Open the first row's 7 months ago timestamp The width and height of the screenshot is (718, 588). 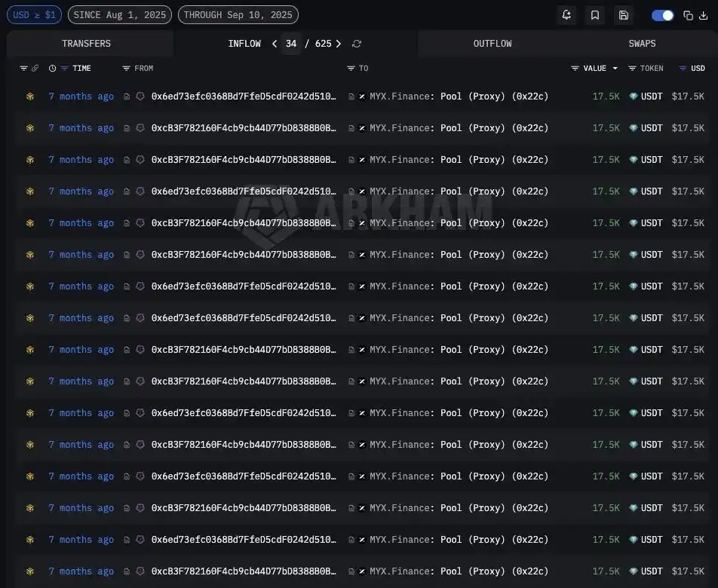81,96
